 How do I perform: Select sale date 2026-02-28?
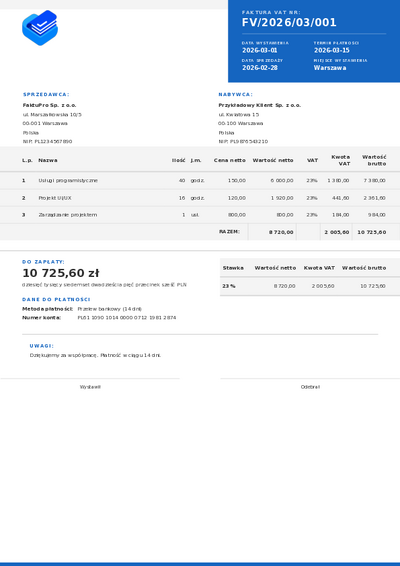tap(260, 68)
